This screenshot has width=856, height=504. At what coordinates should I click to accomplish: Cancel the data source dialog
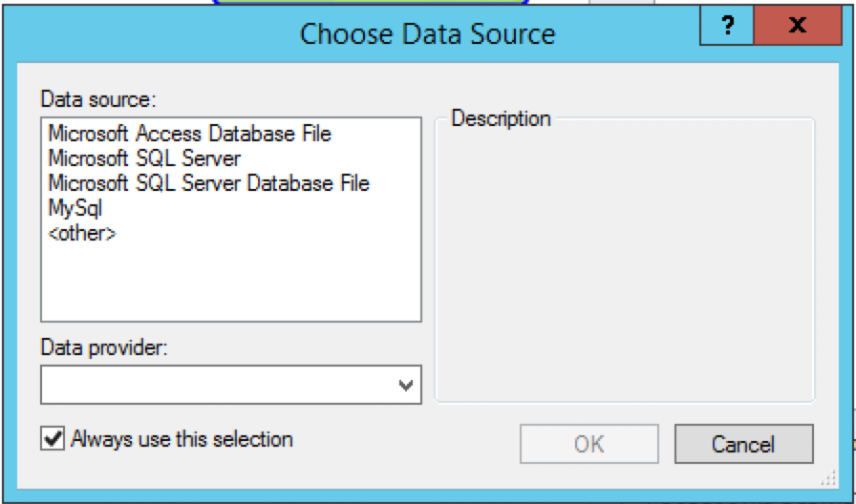tap(743, 444)
